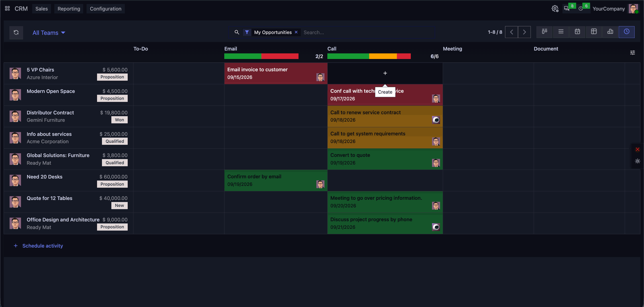Switch to Kanban view icon
This screenshot has width=644, height=307.
tap(544, 32)
